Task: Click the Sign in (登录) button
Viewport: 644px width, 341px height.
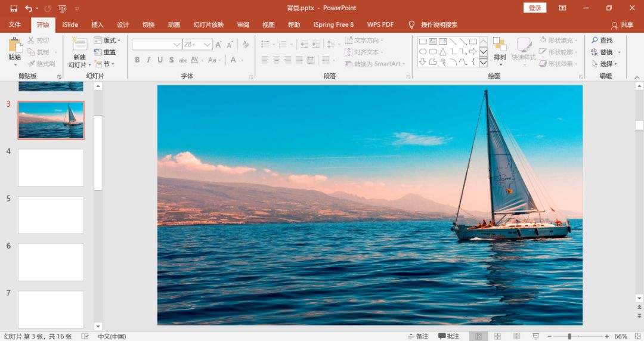Action: point(534,8)
